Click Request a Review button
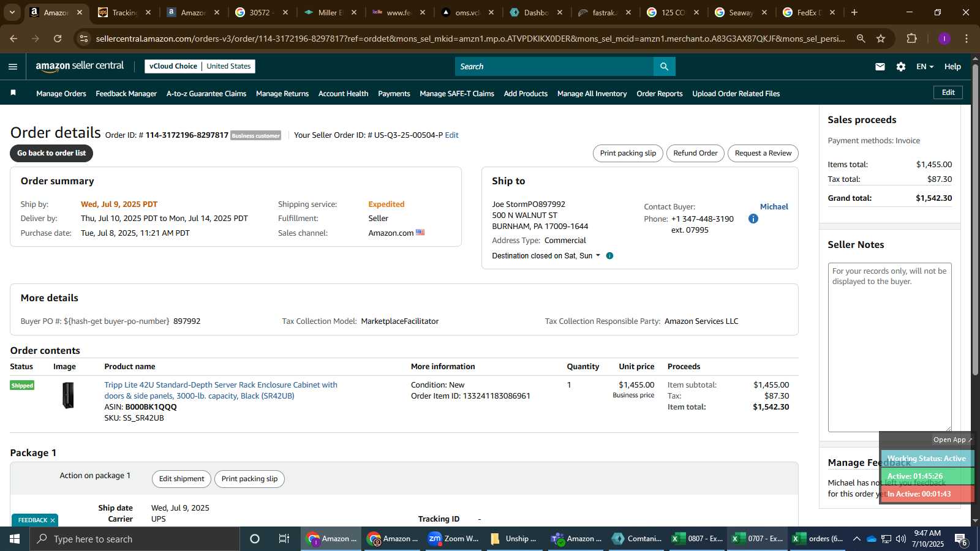 763,153
